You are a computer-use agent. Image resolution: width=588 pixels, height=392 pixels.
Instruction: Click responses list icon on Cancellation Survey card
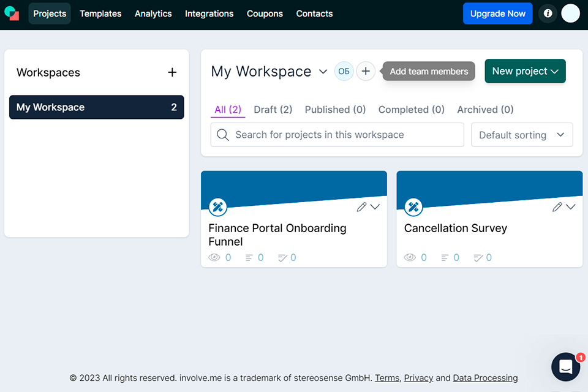[x=445, y=257]
